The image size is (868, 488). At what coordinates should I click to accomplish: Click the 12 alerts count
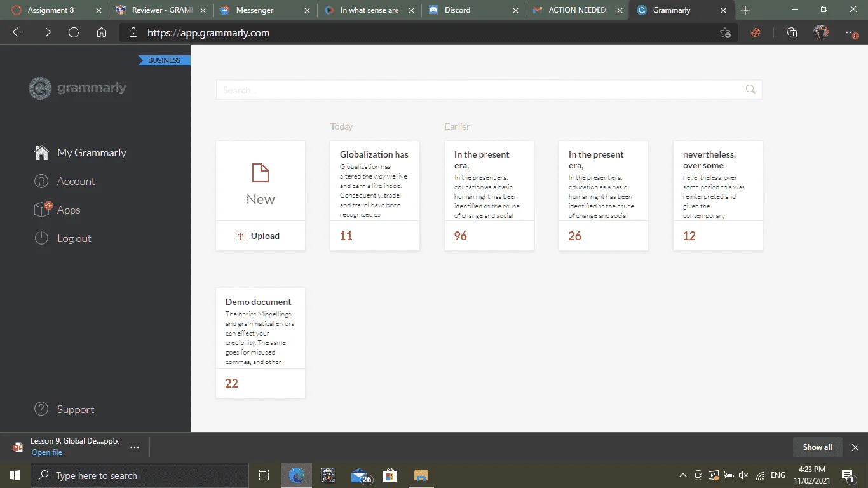[x=689, y=236]
